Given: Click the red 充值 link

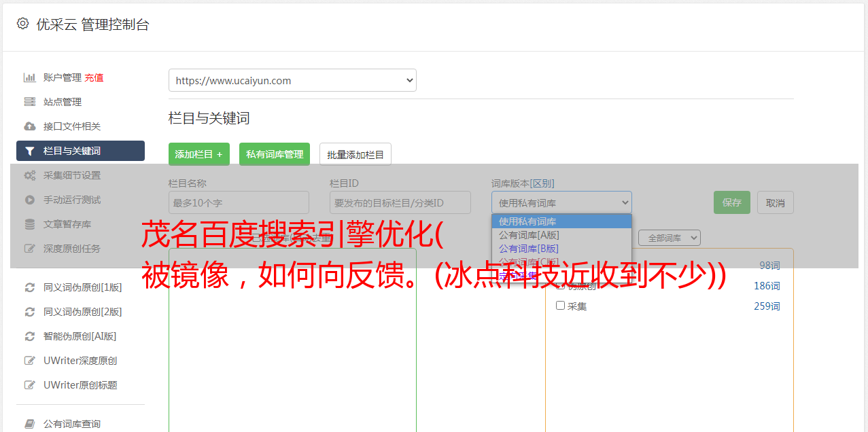Looking at the screenshot, I should (94, 77).
